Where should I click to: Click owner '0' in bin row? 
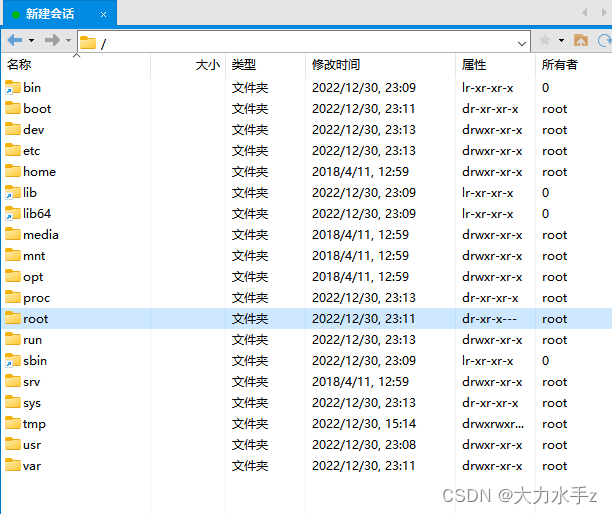coord(545,88)
